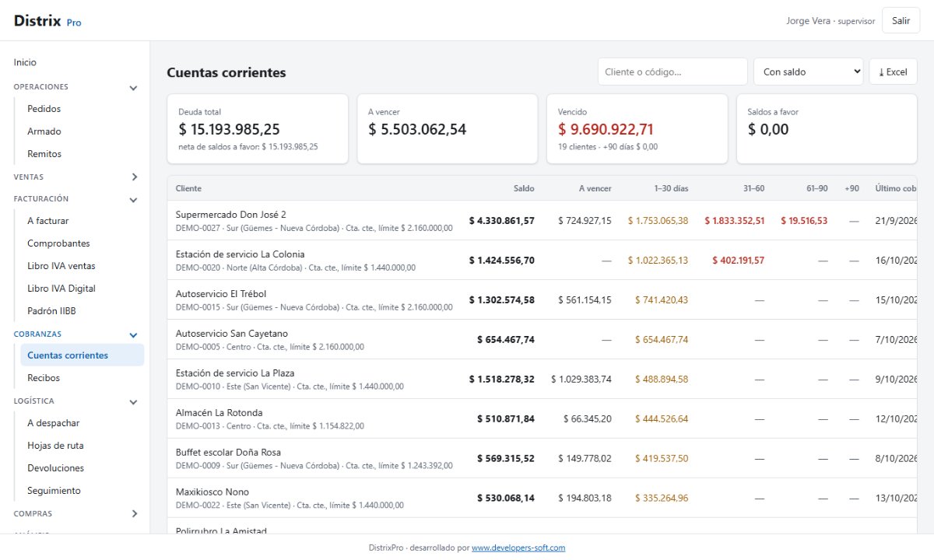Select the Almacén La Rotonda row
This screenshot has height=560, width=934.
(542, 418)
